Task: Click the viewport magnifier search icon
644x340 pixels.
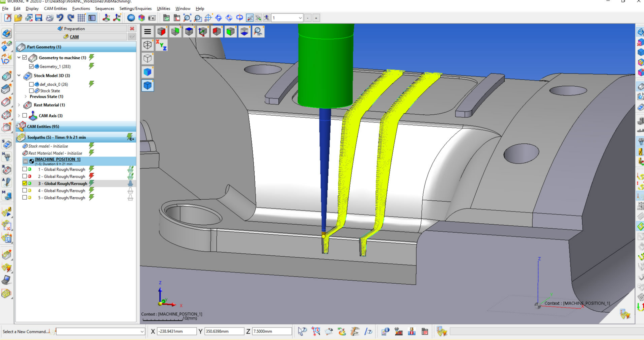Action: click(258, 32)
